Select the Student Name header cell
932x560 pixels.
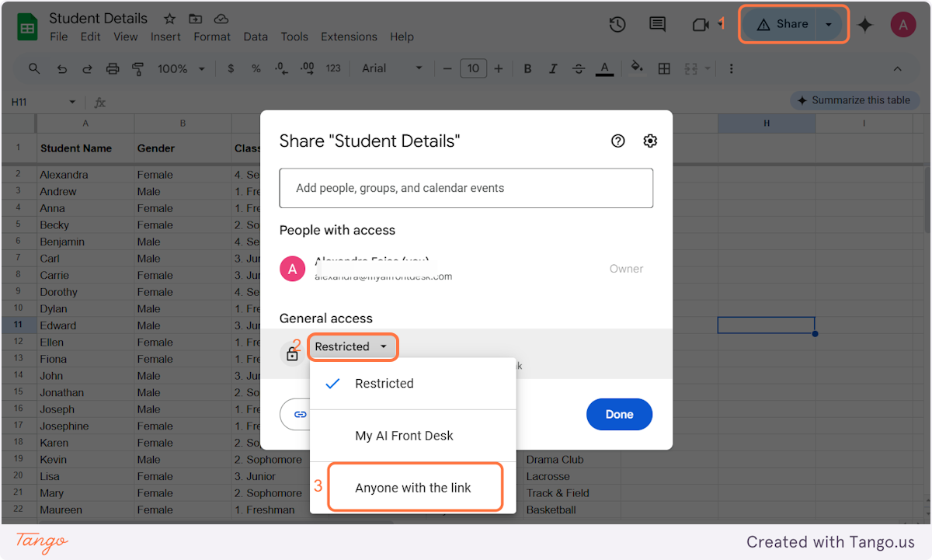[x=85, y=148]
